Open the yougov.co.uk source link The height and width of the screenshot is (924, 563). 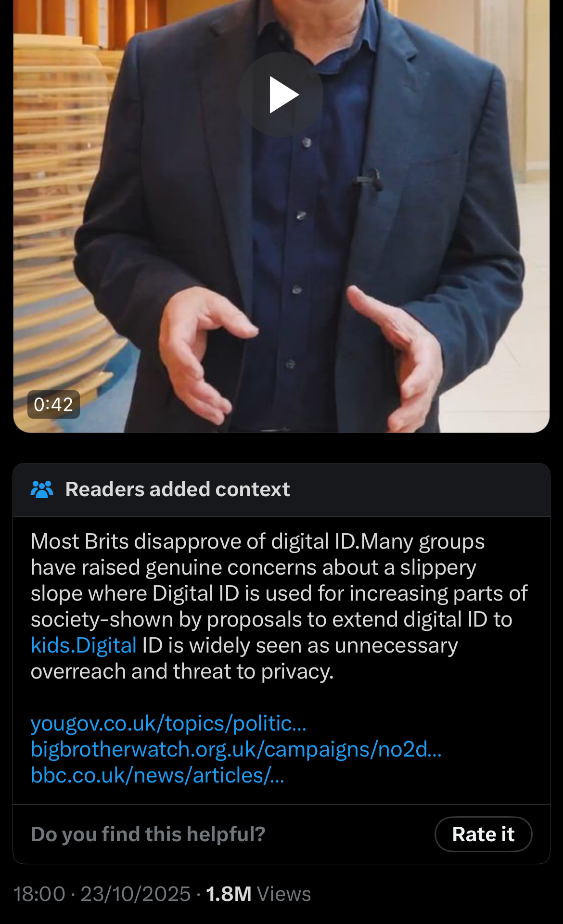[168, 723]
